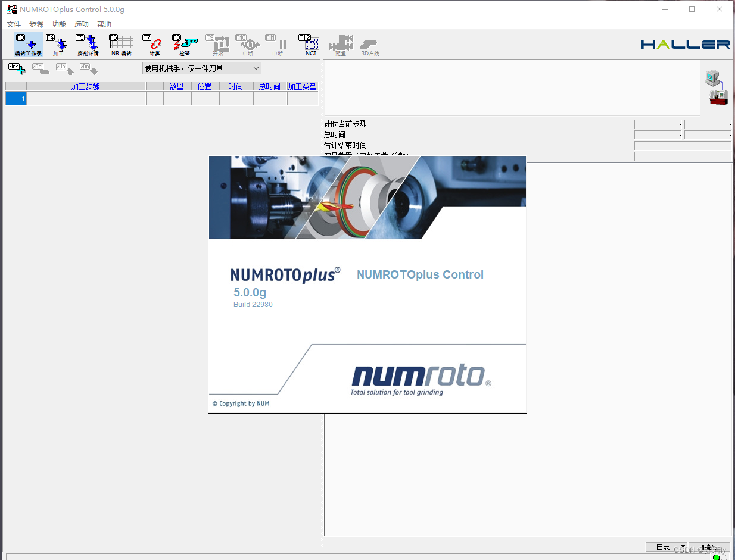Click the 删除 delete button

[x=709, y=547]
